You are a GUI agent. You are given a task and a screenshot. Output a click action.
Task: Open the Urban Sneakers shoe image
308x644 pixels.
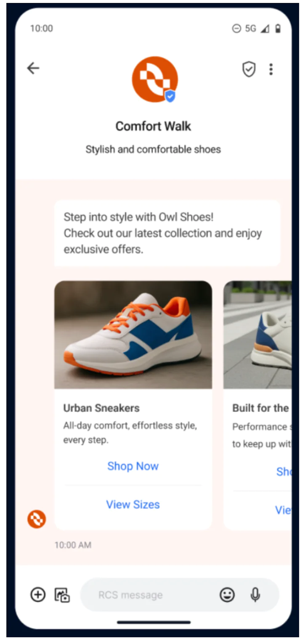click(133, 335)
